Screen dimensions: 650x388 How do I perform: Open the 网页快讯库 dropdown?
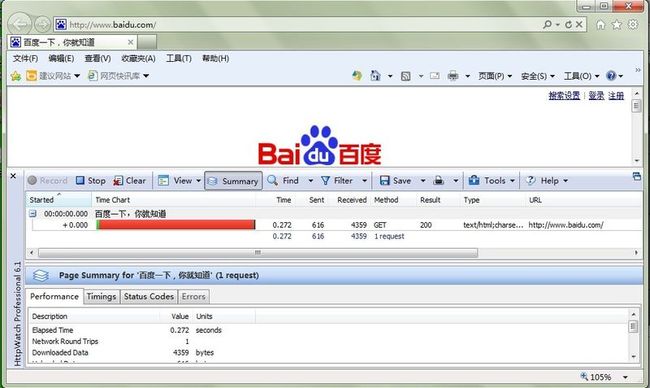[118, 76]
